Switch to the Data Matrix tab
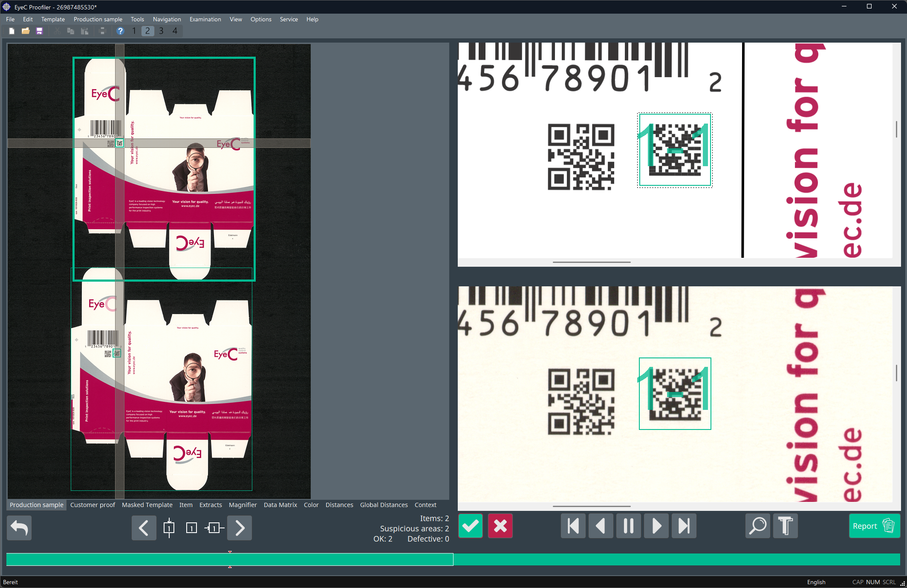Viewport: 907px width, 588px height. coord(280,505)
